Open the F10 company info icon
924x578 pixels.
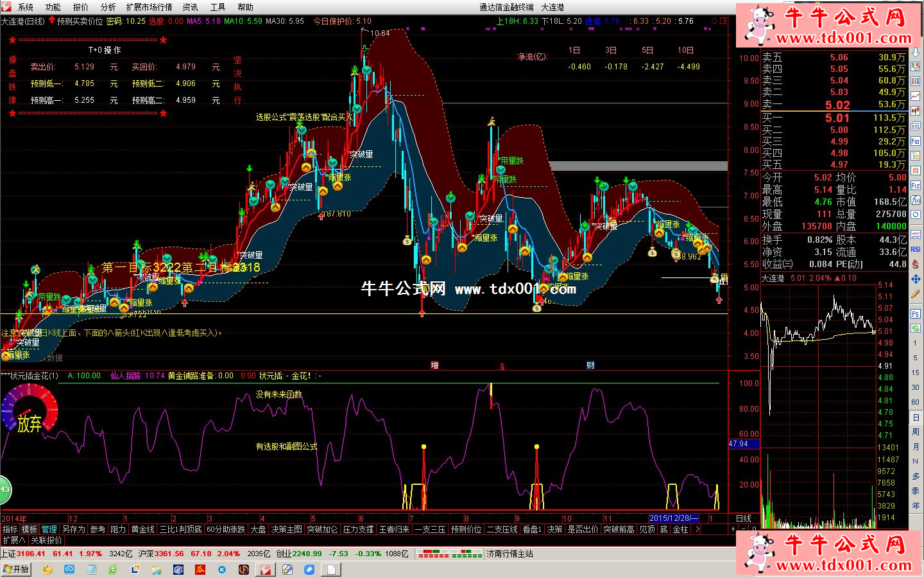(x=916, y=141)
